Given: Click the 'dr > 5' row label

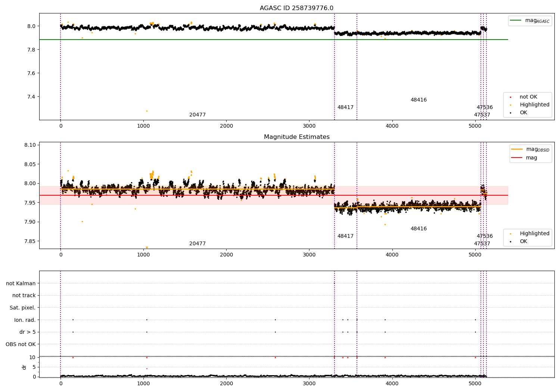Looking at the screenshot, I should (x=28, y=332).
